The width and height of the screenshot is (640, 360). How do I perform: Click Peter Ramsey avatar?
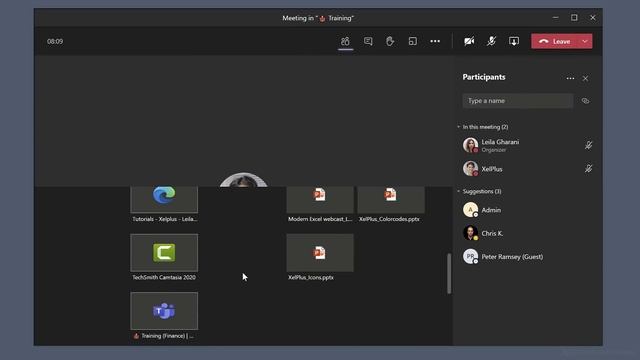[x=470, y=256]
